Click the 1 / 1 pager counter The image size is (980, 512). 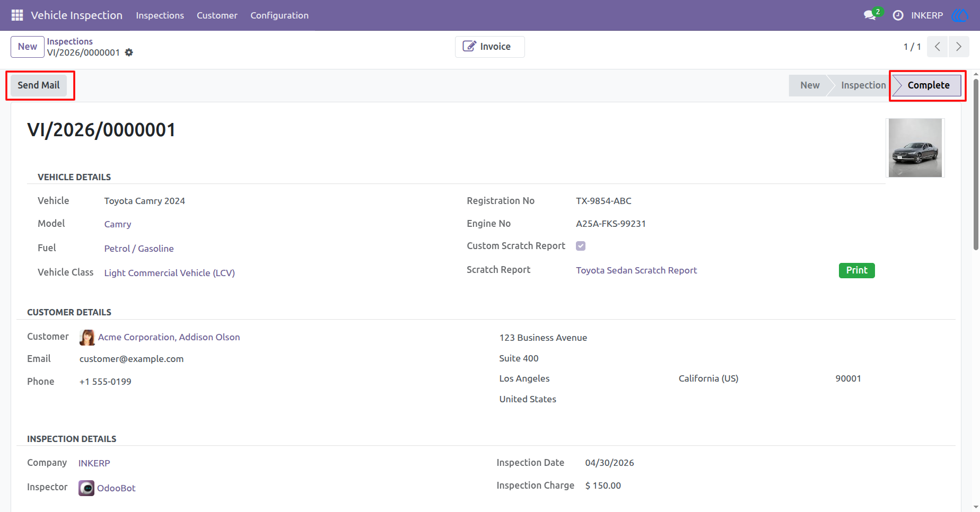912,47
